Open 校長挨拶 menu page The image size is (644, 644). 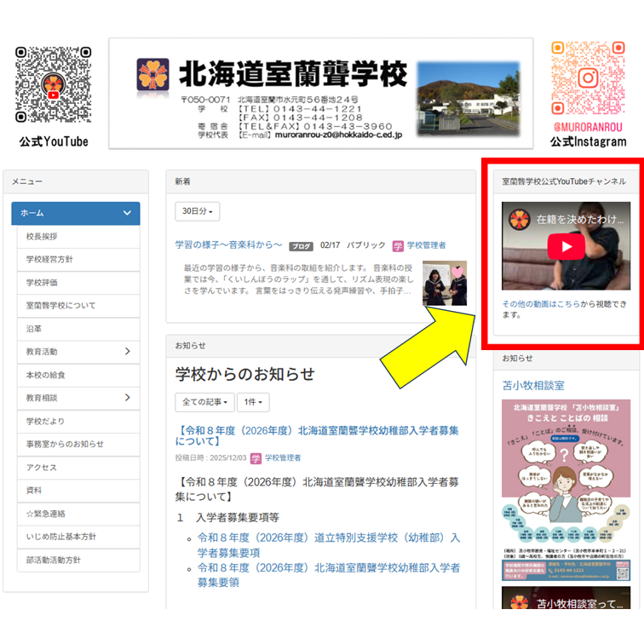click(x=43, y=236)
